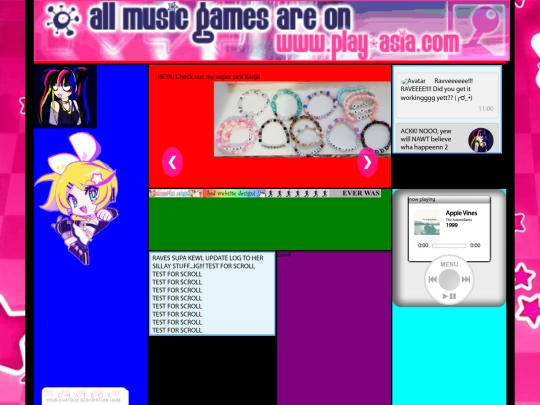Image resolution: width=540 pixels, height=405 pixels.
Task: Skip to previous track on iPod
Action: pos(433,280)
